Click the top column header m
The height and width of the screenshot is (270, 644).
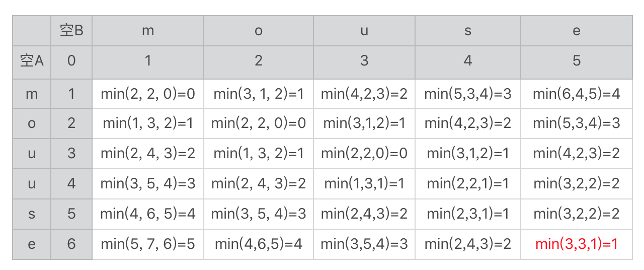point(148,31)
